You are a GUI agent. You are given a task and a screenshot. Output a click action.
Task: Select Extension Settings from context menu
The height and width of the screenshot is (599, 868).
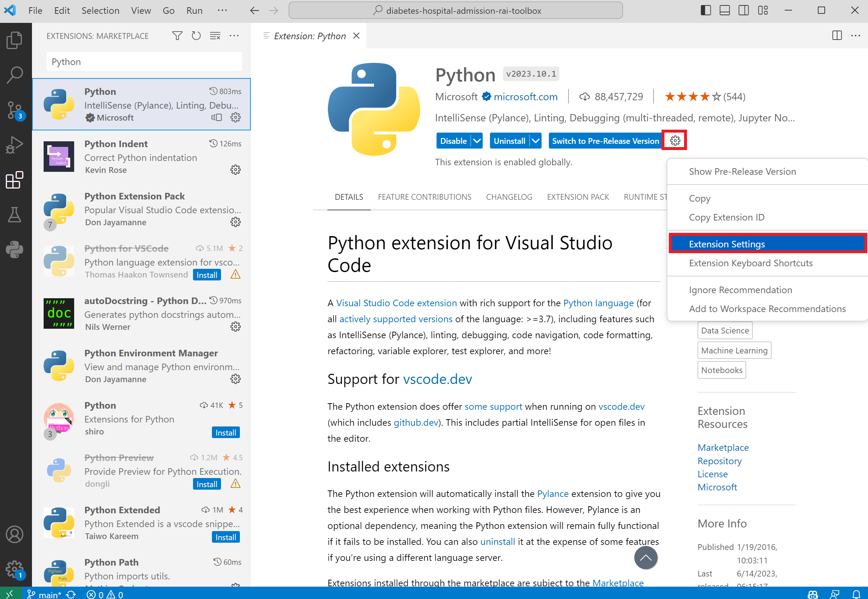[726, 243]
